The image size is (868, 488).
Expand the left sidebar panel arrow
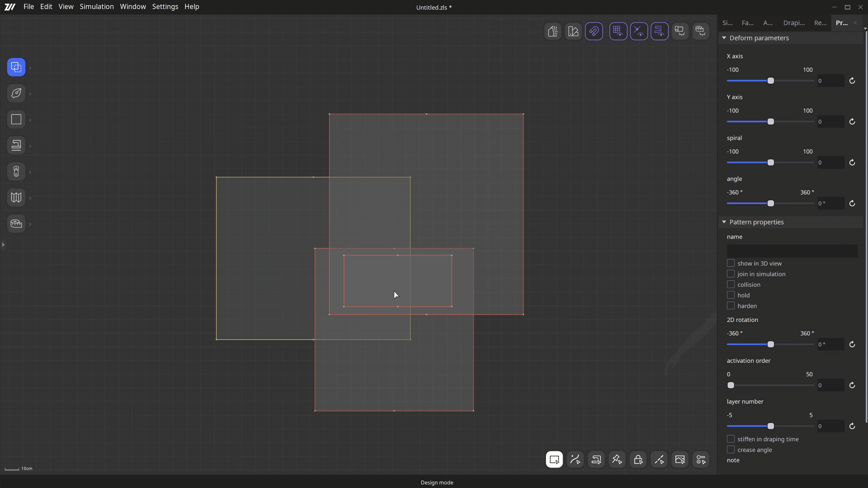[x=3, y=245]
